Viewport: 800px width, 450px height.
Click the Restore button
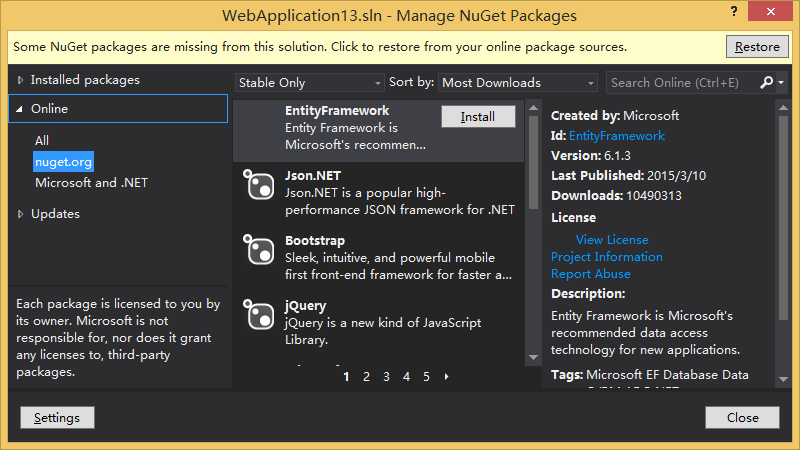pyautogui.click(x=757, y=47)
